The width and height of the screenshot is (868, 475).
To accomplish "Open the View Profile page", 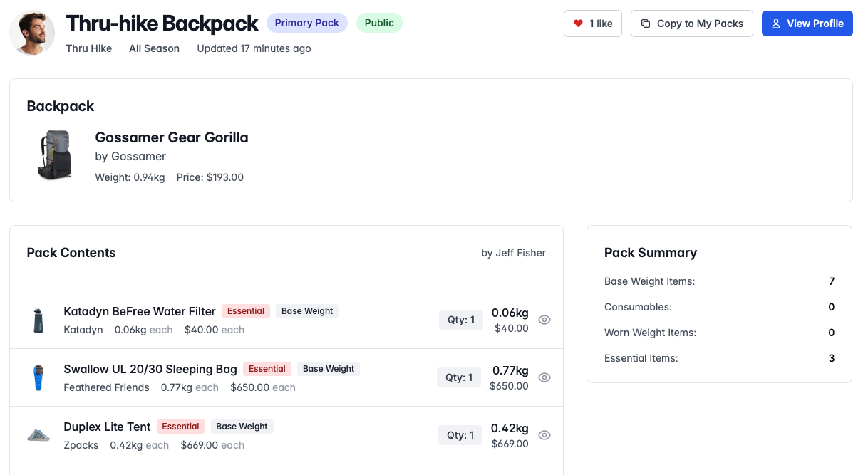I will pos(807,23).
